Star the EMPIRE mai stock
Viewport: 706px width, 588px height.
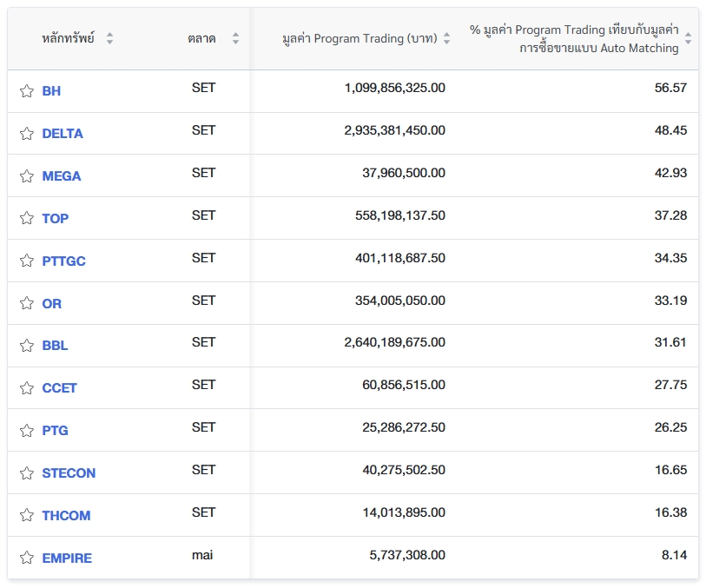click(26, 558)
